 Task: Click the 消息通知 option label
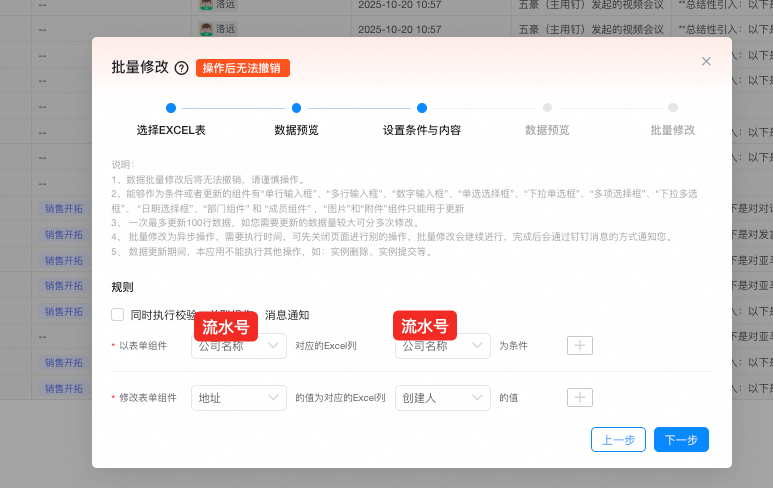(287, 314)
